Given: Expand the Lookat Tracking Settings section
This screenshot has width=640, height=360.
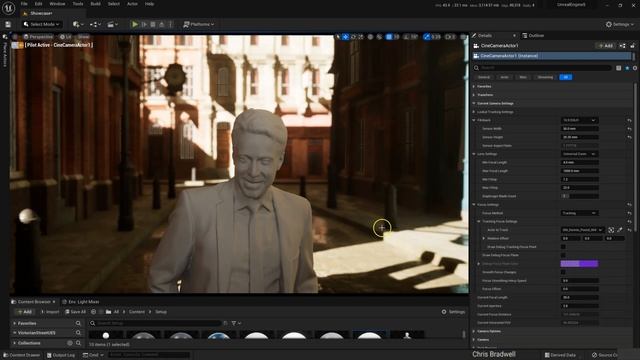Looking at the screenshot, I should click(x=474, y=112).
